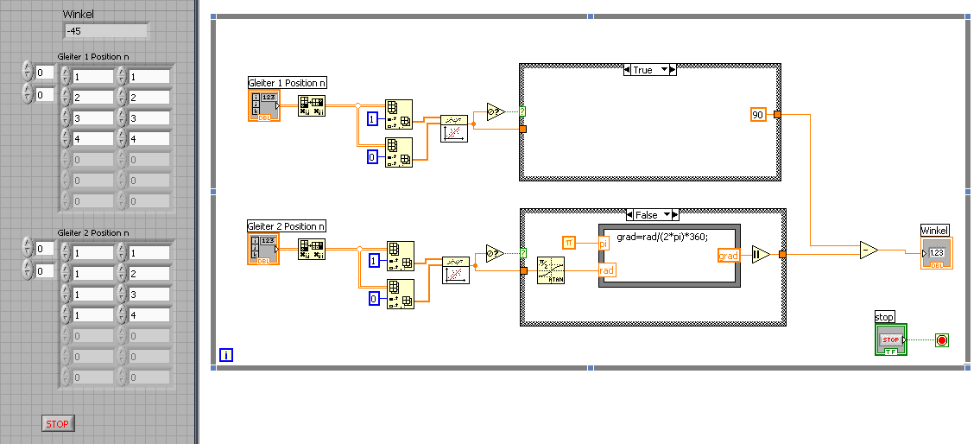This screenshot has height=444, width=980.
Task: Open the False case selector dropdown
Action: (x=667, y=214)
